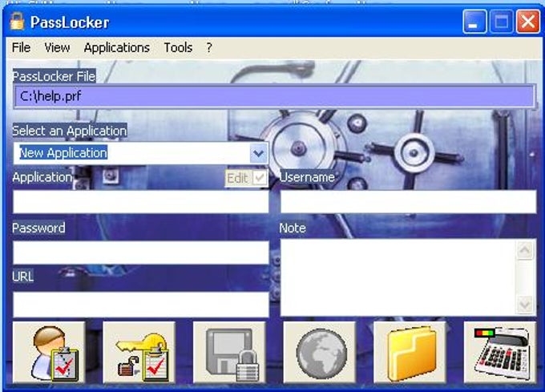Open the Tools menu
This screenshot has width=545, height=392.
point(178,47)
